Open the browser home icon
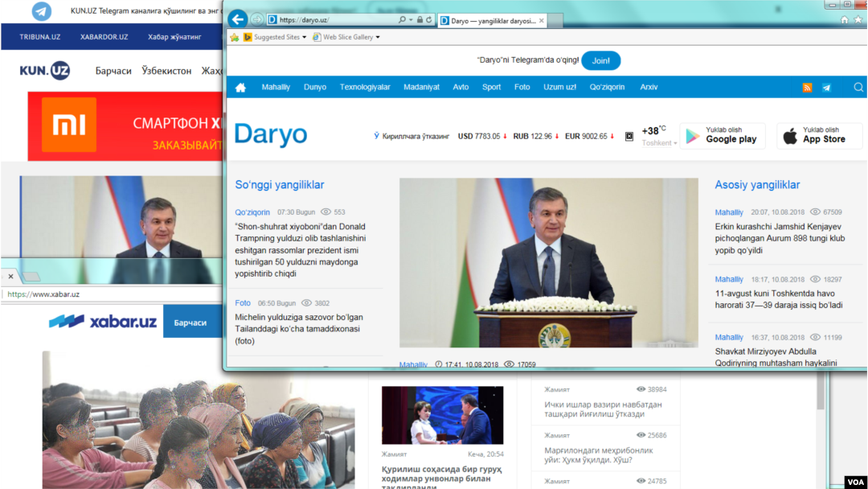Screen dimensions: 868x489 click(x=844, y=20)
